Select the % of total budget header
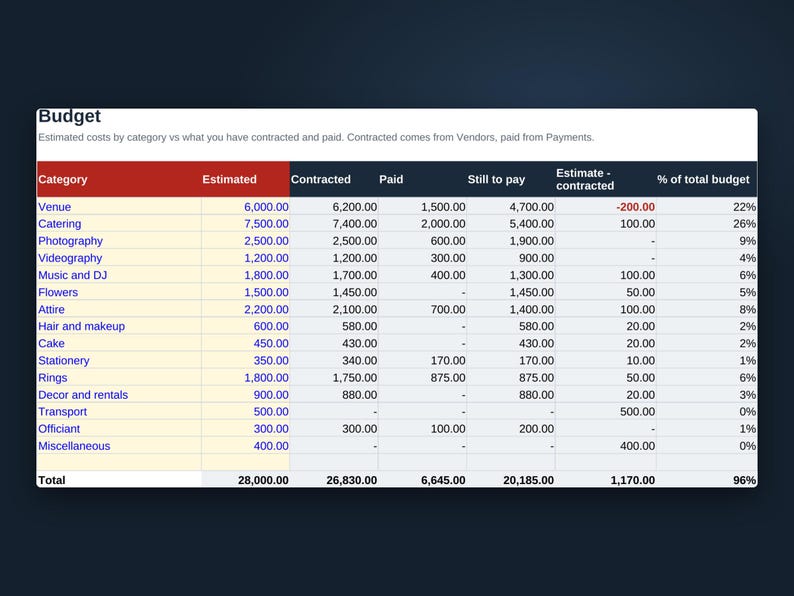 (706, 179)
